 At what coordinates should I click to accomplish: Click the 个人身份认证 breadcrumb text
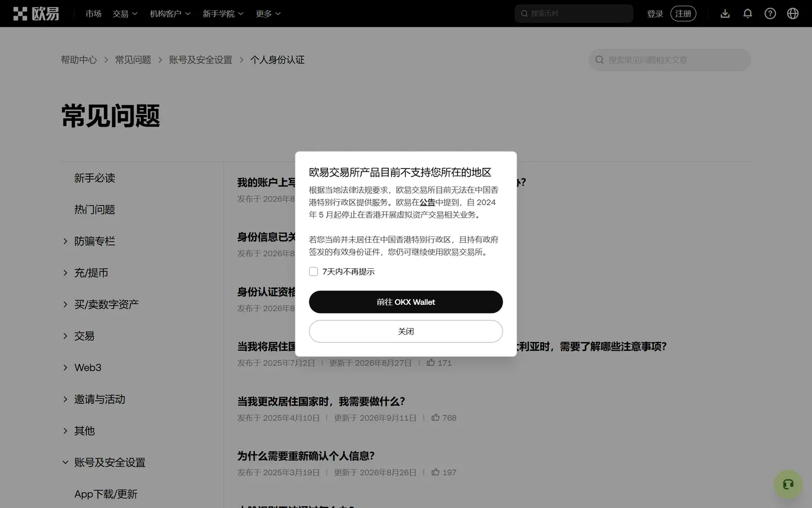(277, 60)
